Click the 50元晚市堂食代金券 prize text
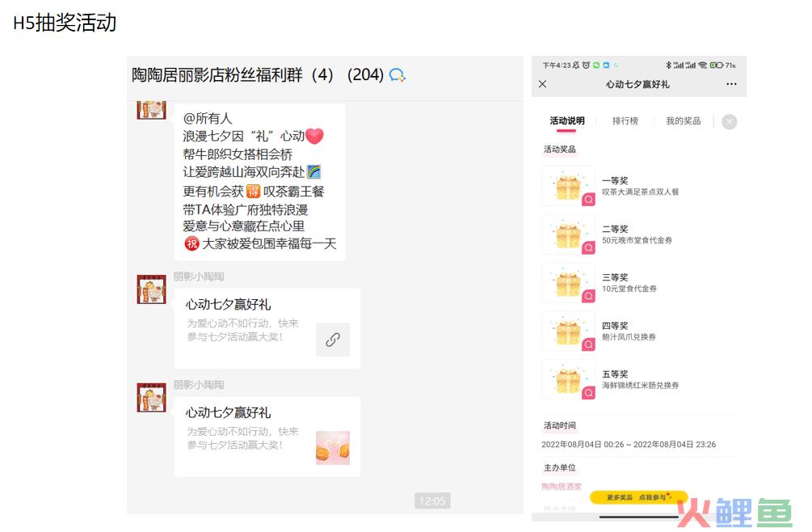Viewport: 812px width, 532px height. point(637,240)
